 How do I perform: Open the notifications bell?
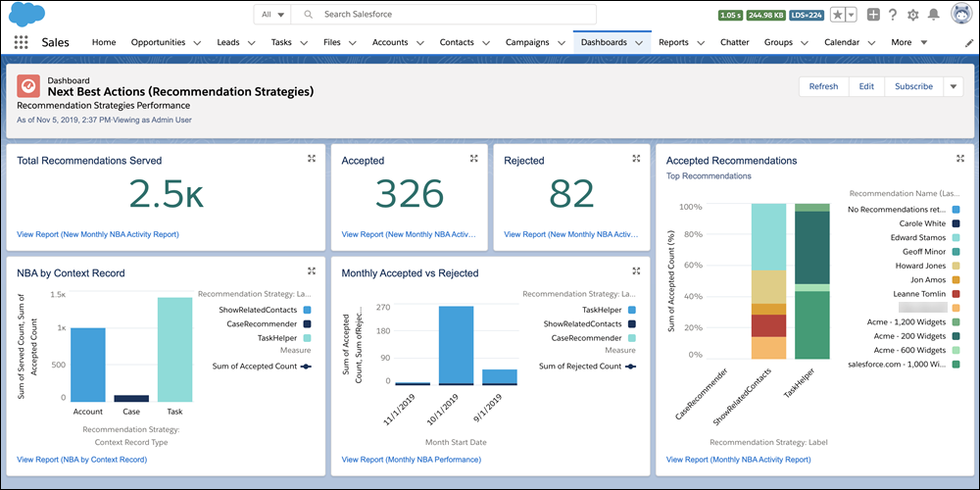pyautogui.click(x=933, y=15)
